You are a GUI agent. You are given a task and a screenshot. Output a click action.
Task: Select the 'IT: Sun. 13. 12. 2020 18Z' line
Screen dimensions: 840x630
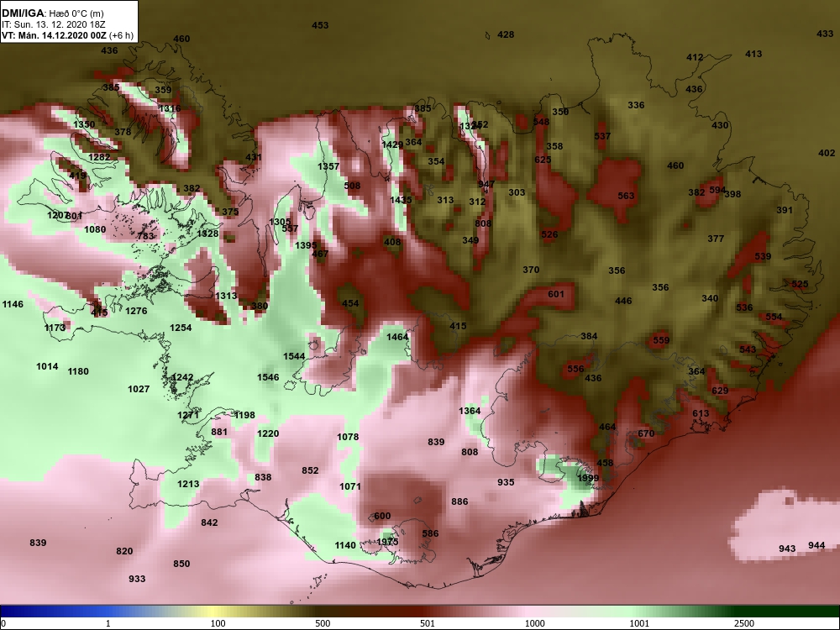(x=52, y=24)
